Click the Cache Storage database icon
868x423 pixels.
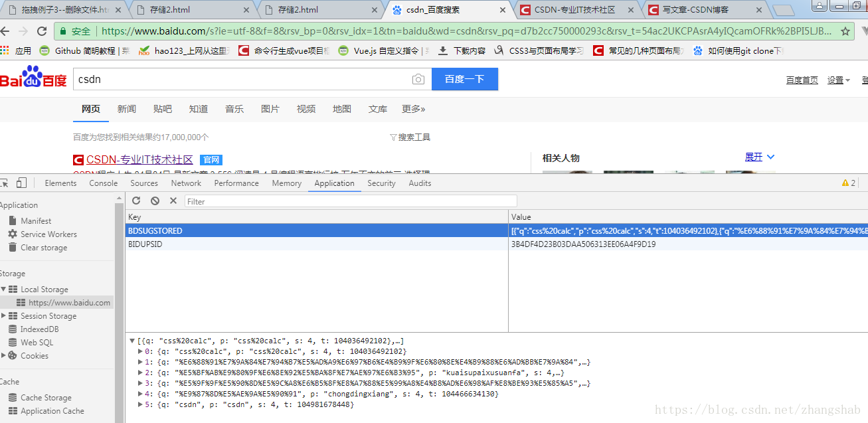13,397
